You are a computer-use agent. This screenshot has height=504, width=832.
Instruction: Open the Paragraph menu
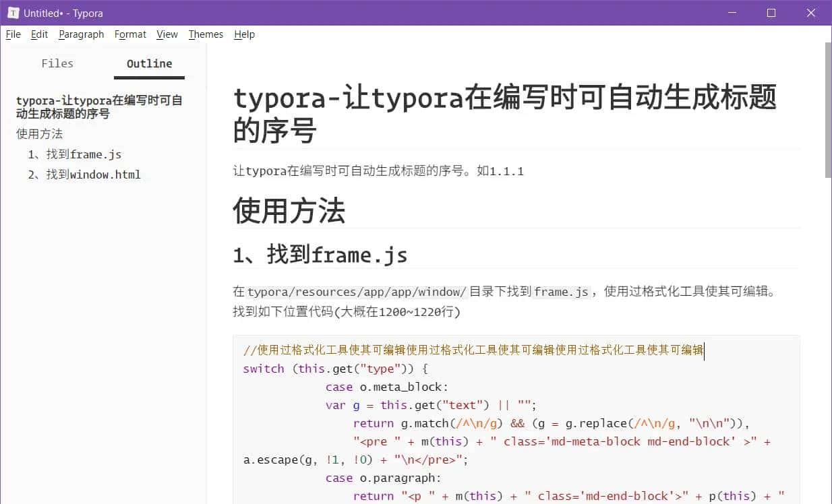point(81,34)
